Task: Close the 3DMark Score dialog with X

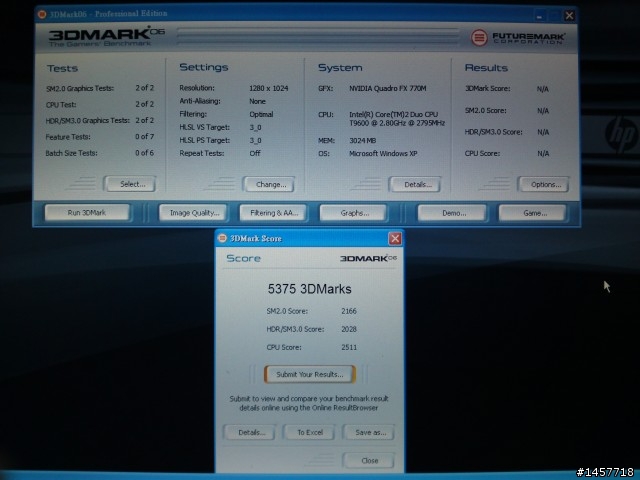Action: [395, 238]
